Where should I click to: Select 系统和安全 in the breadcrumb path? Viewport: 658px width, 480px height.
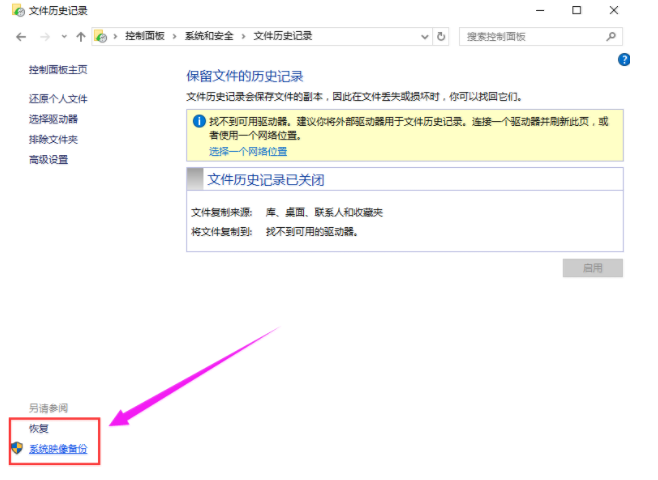point(208,36)
